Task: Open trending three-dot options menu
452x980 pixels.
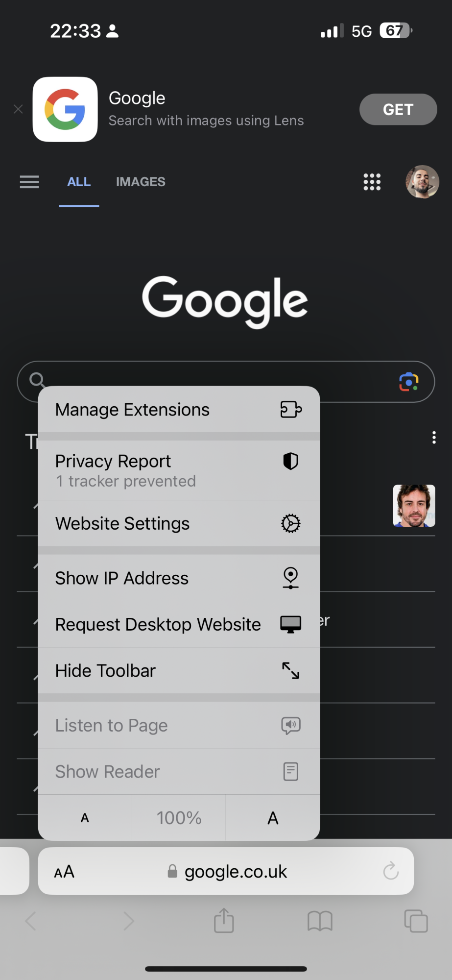Action: (x=434, y=438)
